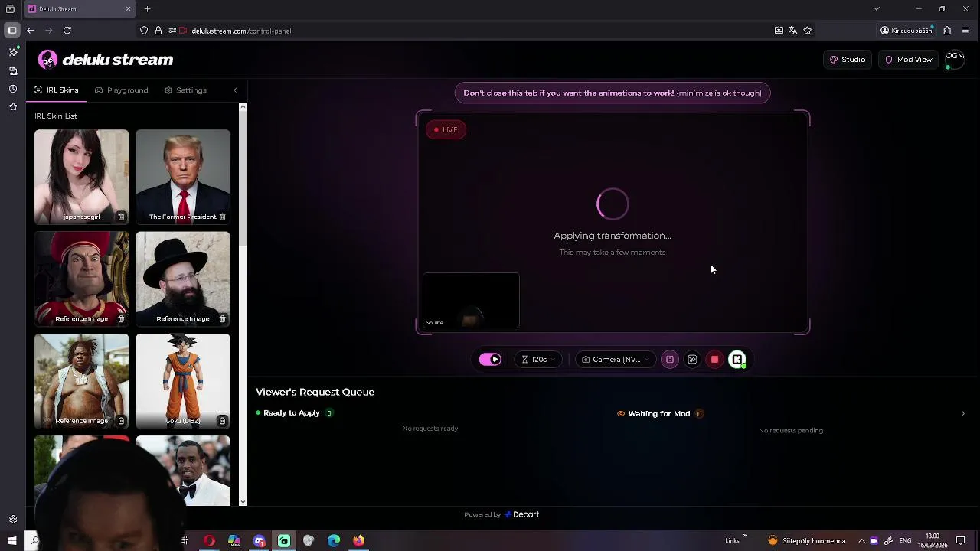
Task: Open the Camera source dropdown
Action: tap(616, 360)
